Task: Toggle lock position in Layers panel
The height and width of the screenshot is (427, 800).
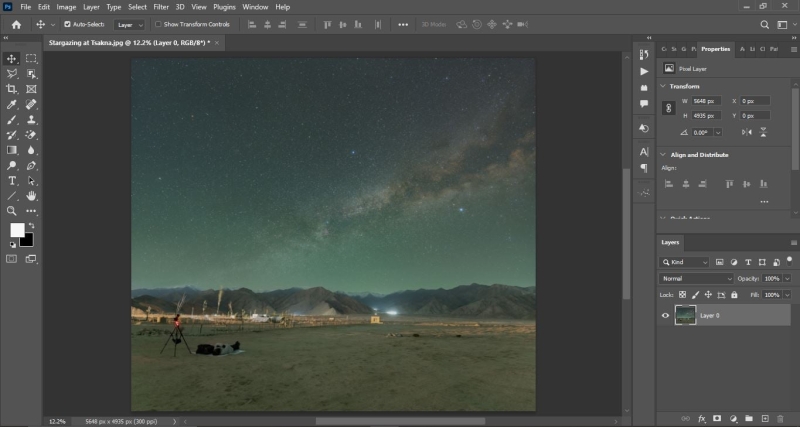Action: [708, 295]
